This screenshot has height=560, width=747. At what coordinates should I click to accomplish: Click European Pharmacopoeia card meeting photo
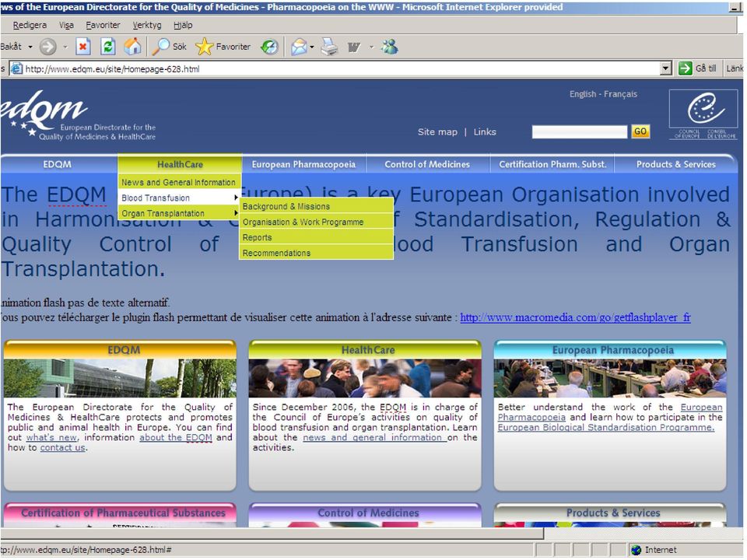coord(610,378)
